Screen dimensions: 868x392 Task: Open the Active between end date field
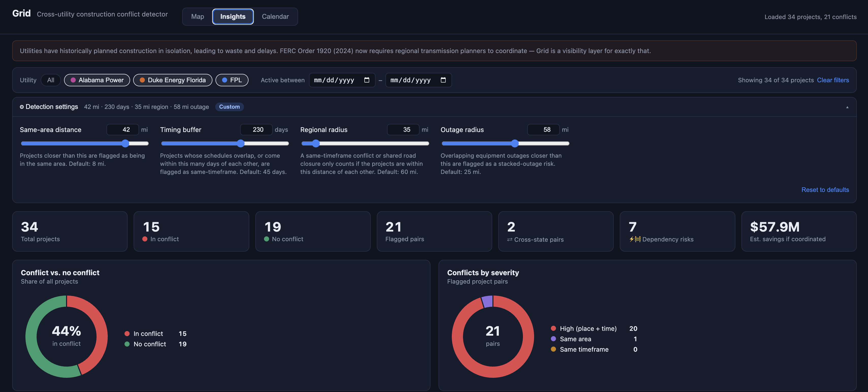(x=418, y=80)
